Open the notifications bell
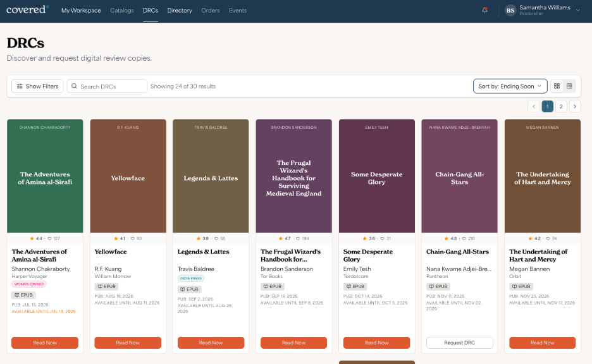The width and height of the screenshot is (592, 364). point(484,10)
